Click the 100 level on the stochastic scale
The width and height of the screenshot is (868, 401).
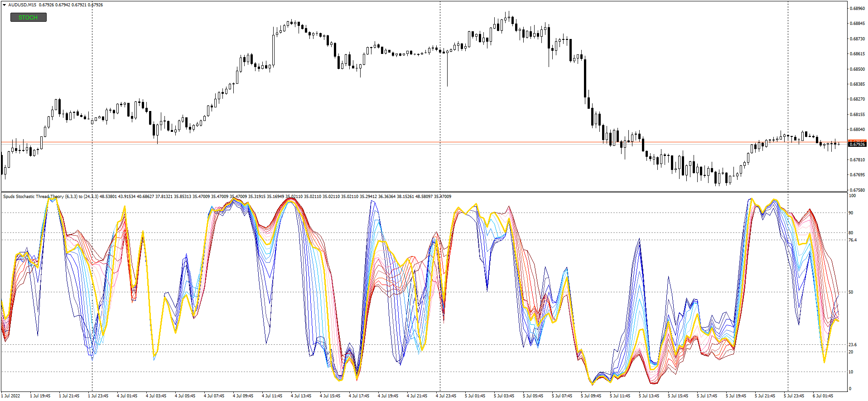click(x=852, y=196)
